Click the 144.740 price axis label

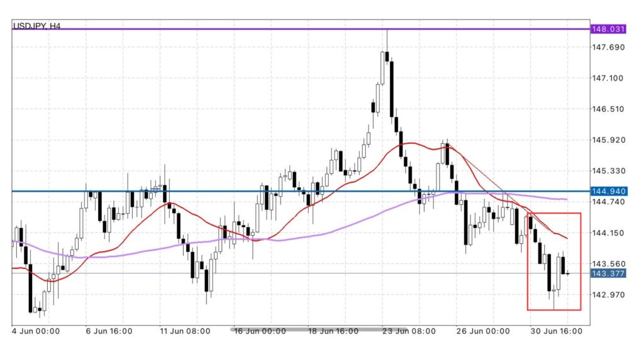tap(608, 202)
